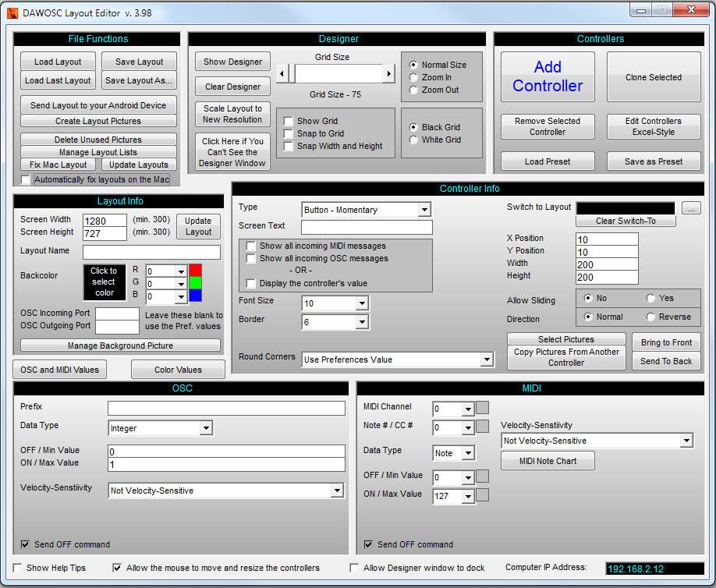Select the Zoom In radio button
The width and height of the screenshot is (716, 588).
(414, 77)
